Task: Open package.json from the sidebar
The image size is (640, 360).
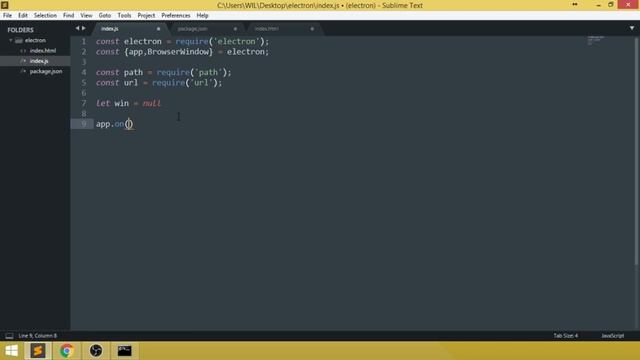Action: click(46, 71)
